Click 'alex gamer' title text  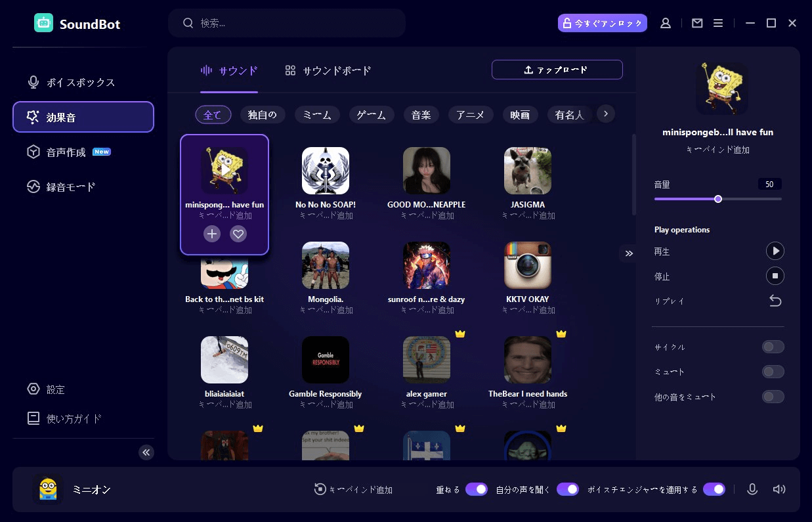pos(427,394)
